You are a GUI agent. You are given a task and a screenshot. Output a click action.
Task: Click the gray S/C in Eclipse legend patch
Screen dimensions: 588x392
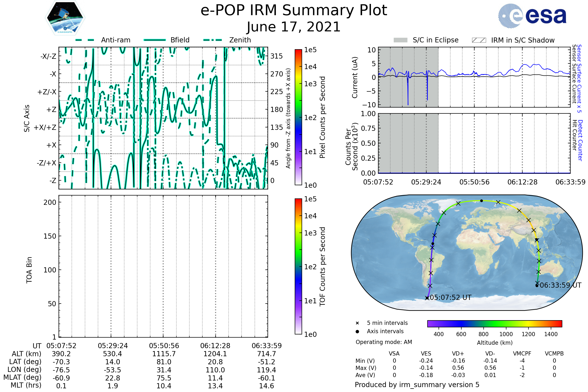click(401, 40)
